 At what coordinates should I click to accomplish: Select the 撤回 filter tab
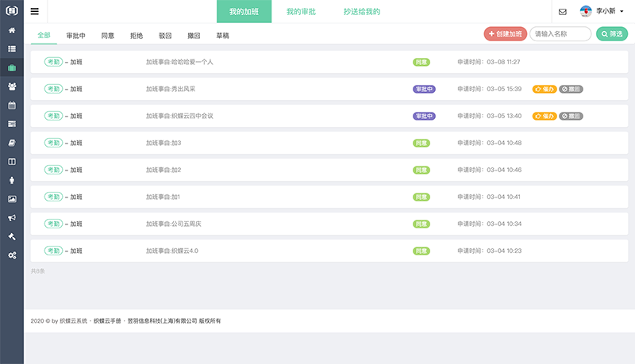tap(194, 36)
